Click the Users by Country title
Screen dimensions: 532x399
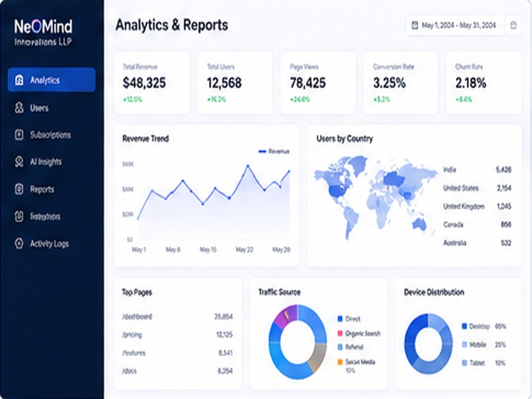[345, 139]
